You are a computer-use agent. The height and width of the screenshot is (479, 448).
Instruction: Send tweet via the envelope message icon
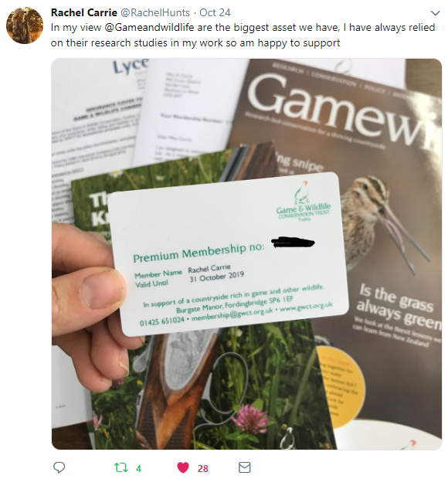point(244,467)
